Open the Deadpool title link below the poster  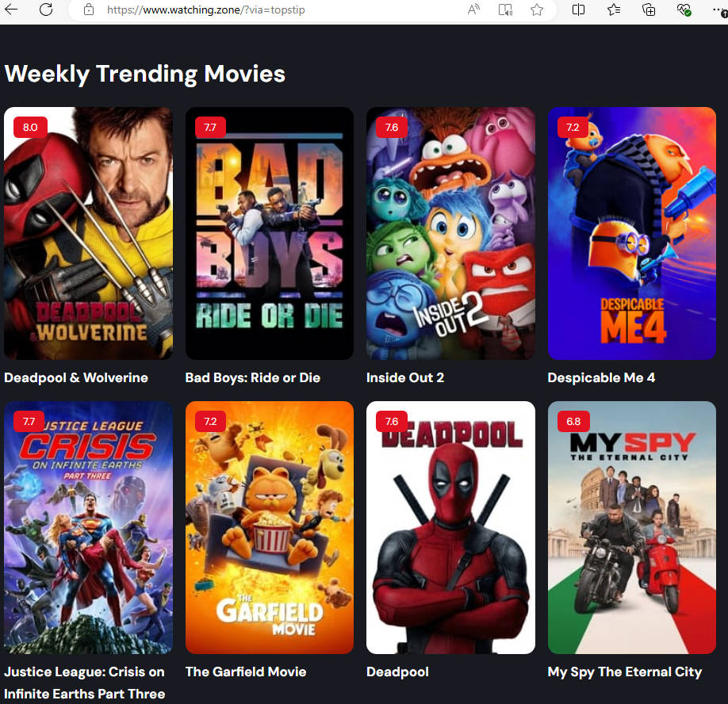point(397,672)
